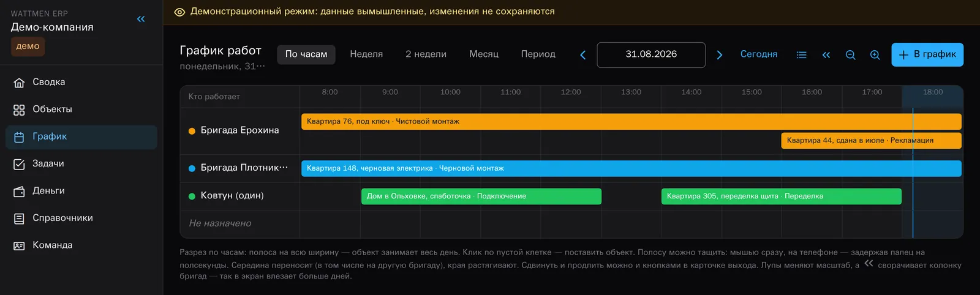Click orange dot of Бригада Ерохина

(x=192, y=131)
